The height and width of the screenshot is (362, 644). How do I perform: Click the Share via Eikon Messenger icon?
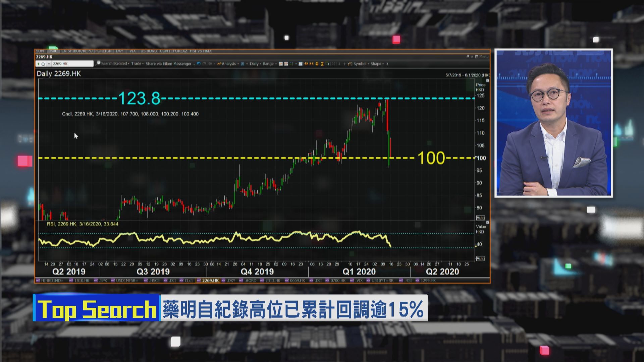coord(170,63)
